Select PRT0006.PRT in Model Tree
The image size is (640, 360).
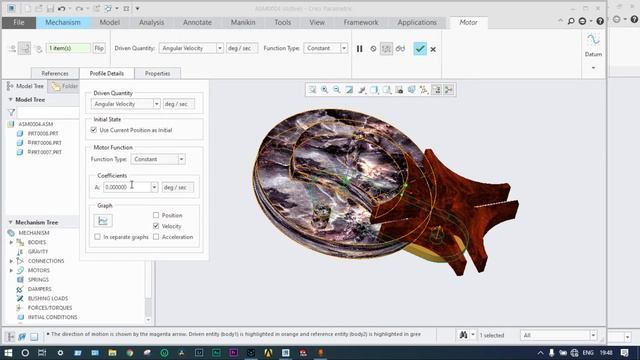pos(44,143)
